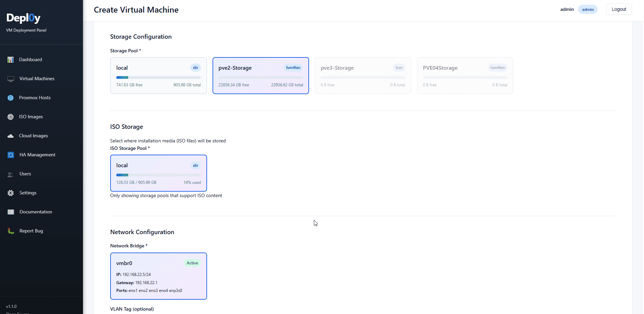
Task: Click the ISO local pool usage bar
Action: 158,175
